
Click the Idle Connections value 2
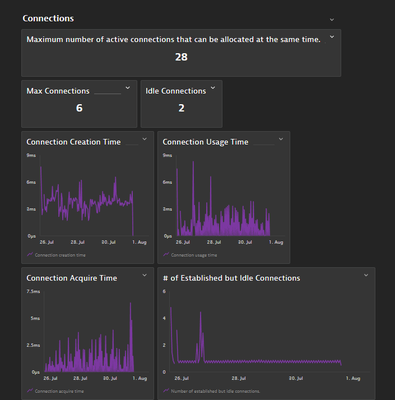[181, 108]
